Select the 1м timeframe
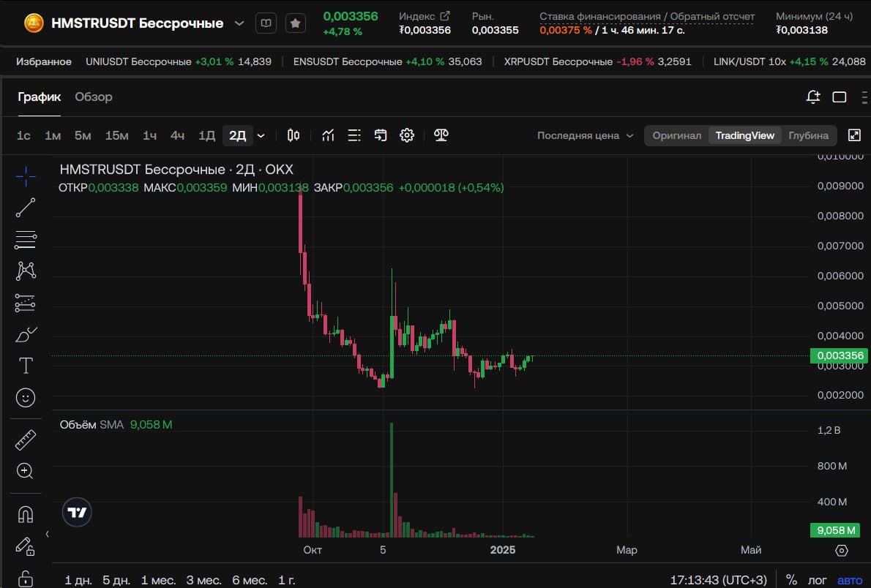 coord(53,135)
